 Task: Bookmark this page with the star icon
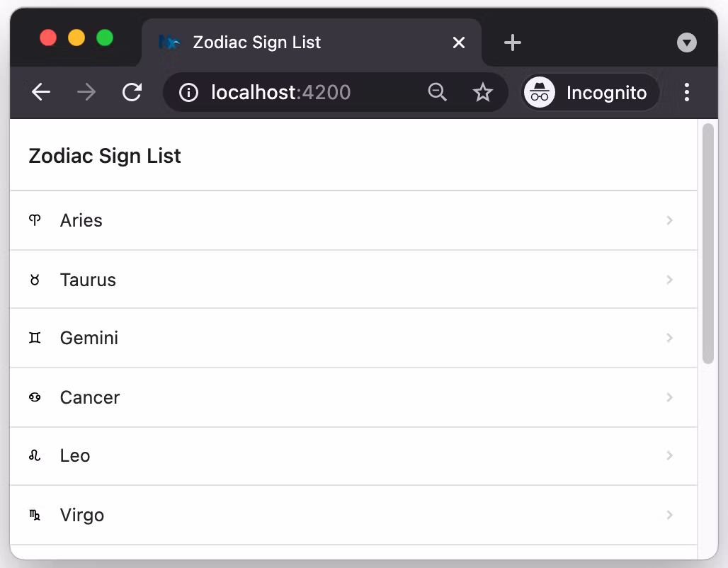tap(483, 92)
